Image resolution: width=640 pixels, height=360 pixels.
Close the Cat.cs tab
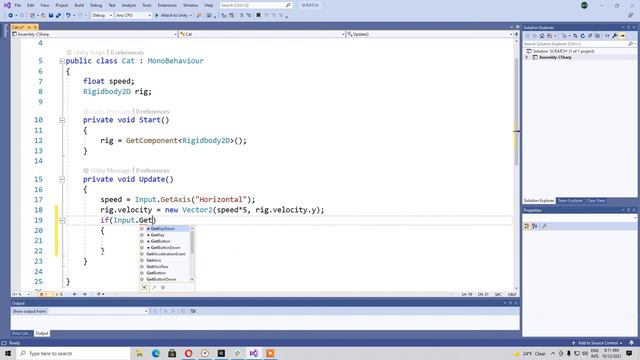click(x=35, y=27)
